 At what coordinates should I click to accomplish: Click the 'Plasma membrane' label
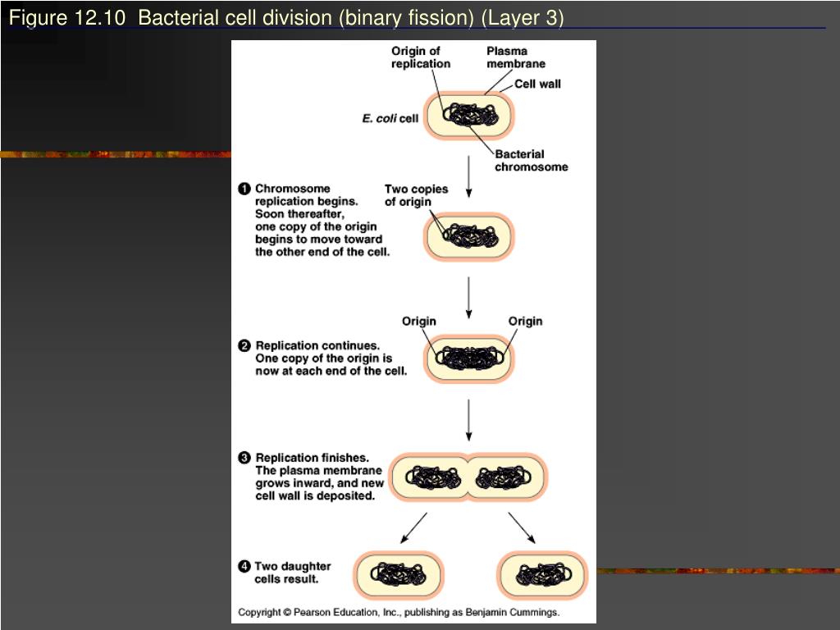(x=516, y=57)
